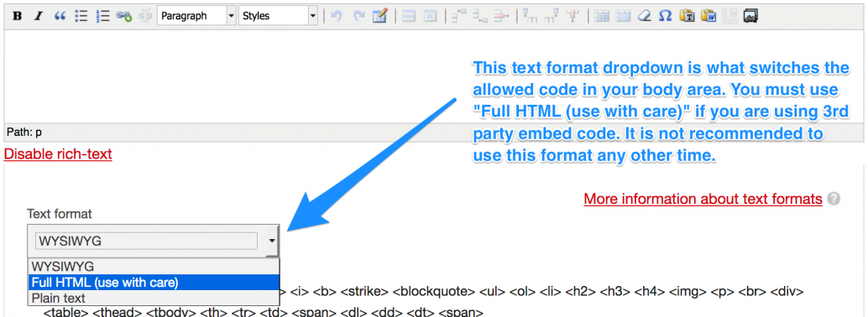Toggle italic formatting
This screenshot has width=868, height=317.
click(38, 16)
